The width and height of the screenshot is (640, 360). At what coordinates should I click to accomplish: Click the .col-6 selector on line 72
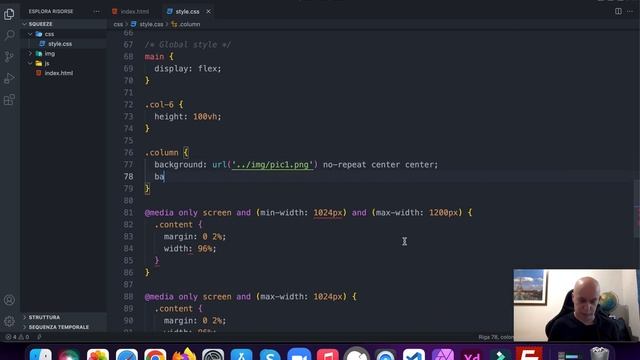click(159, 104)
